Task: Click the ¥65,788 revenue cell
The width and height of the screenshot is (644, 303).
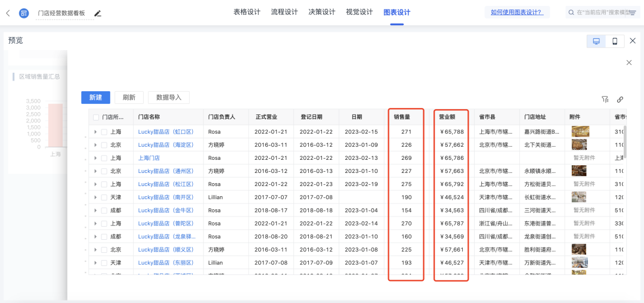Action: coord(451,132)
